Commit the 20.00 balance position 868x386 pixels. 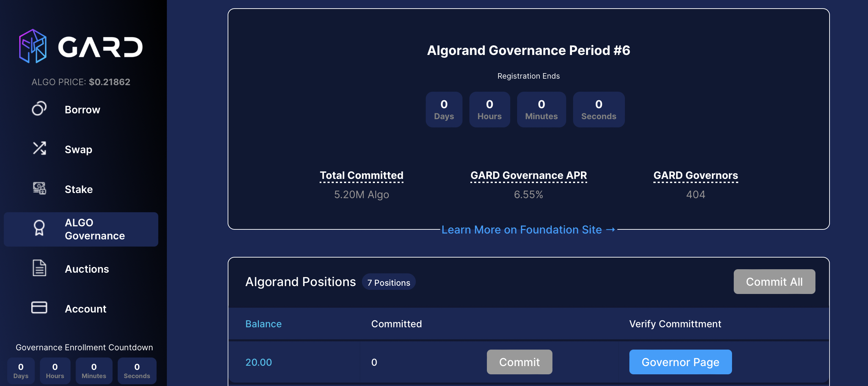[x=519, y=362]
